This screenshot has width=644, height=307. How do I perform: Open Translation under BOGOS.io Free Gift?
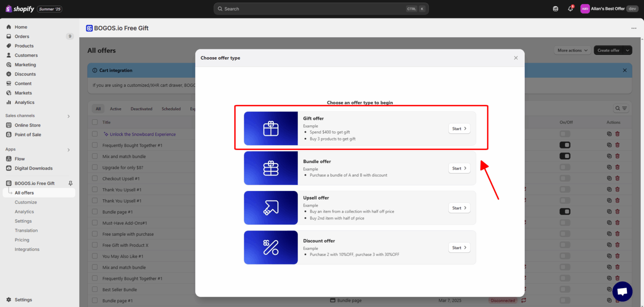click(x=26, y=231)
